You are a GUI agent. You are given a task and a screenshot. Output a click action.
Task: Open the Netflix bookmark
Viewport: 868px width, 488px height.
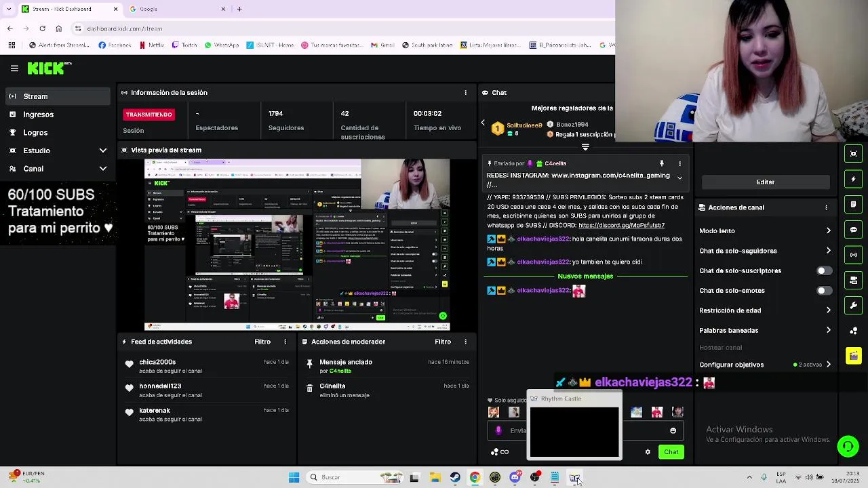point(151,45)
